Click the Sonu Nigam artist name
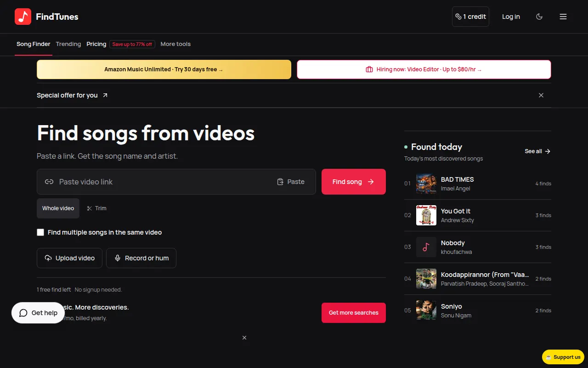The height and width of the screenshot is (368, 588). tap(456, 316)
